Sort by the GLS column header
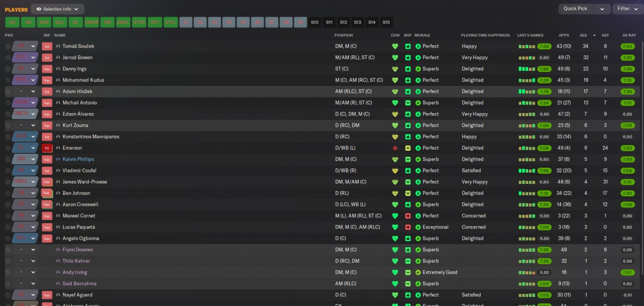The image size is (644, 306). click(583, 35)
